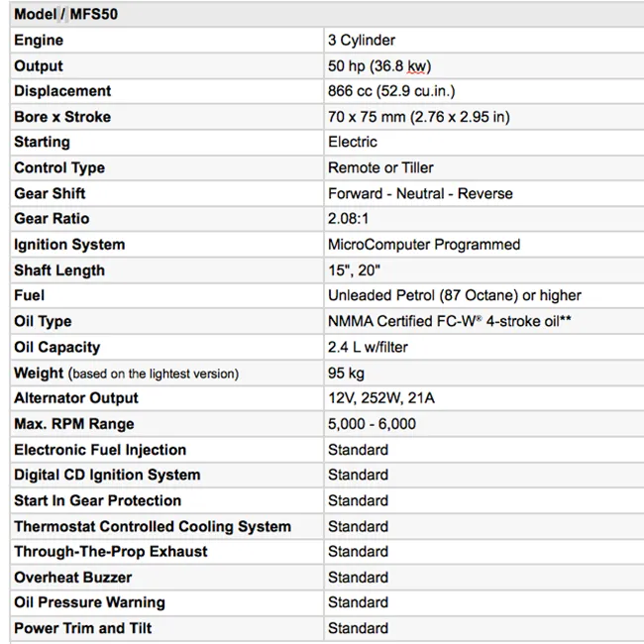
Task: Select Remote or Tiller control type text
Action: 380,168
